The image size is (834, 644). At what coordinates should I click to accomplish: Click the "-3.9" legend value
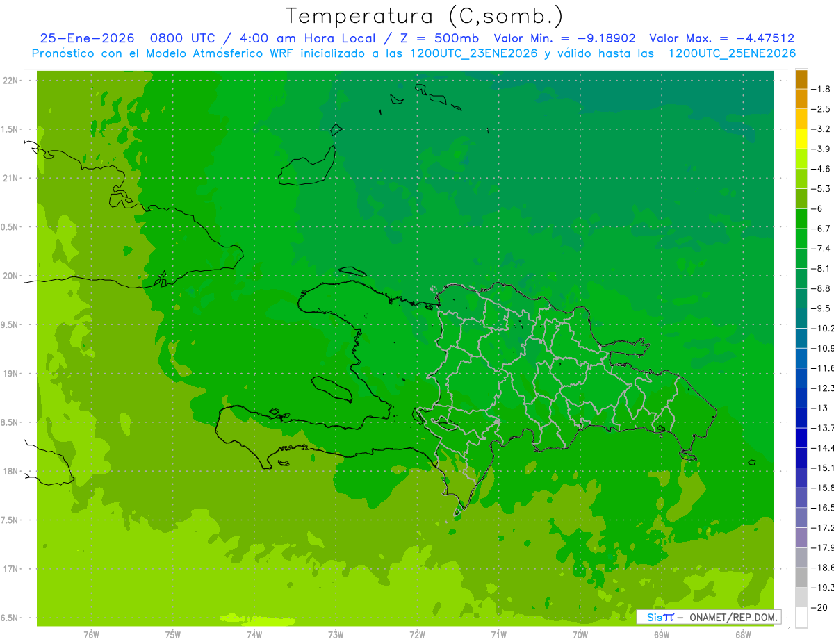(x=821, y=149)
